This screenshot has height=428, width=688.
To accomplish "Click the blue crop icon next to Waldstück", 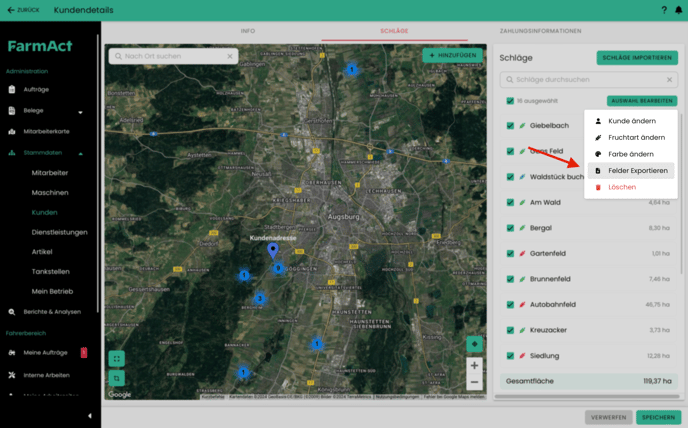I will tap(522, 177).
